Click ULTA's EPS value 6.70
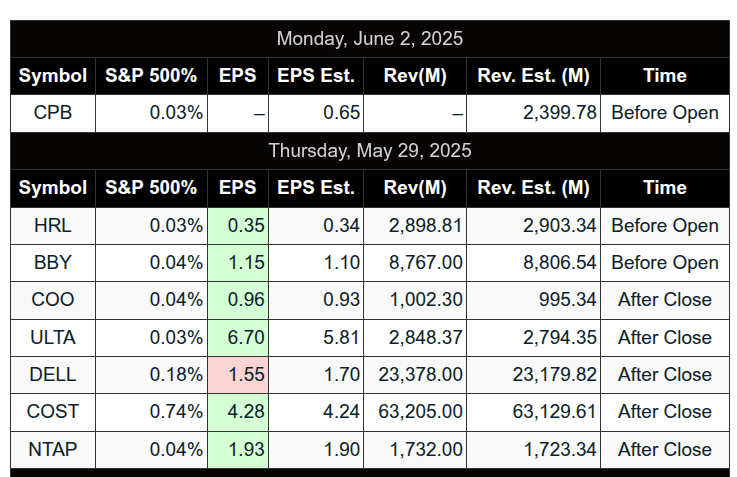737x477 pixels. (x=238, y=338)
